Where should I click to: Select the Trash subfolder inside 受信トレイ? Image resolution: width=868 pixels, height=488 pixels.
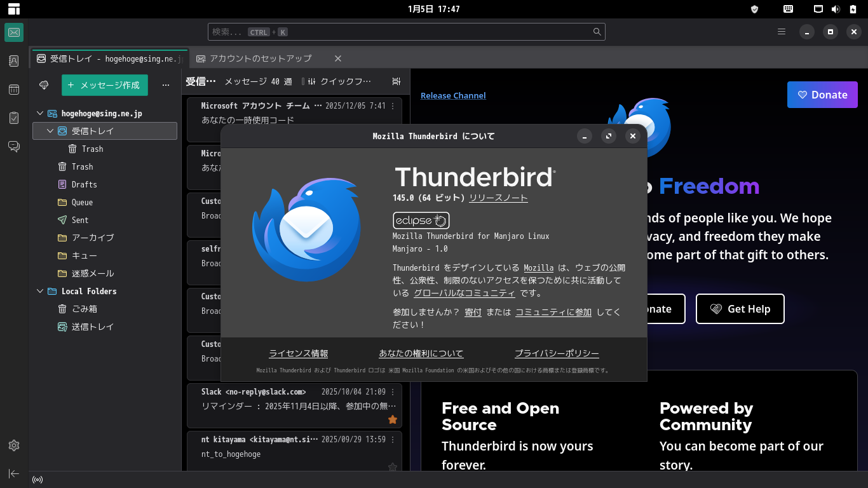105,149
